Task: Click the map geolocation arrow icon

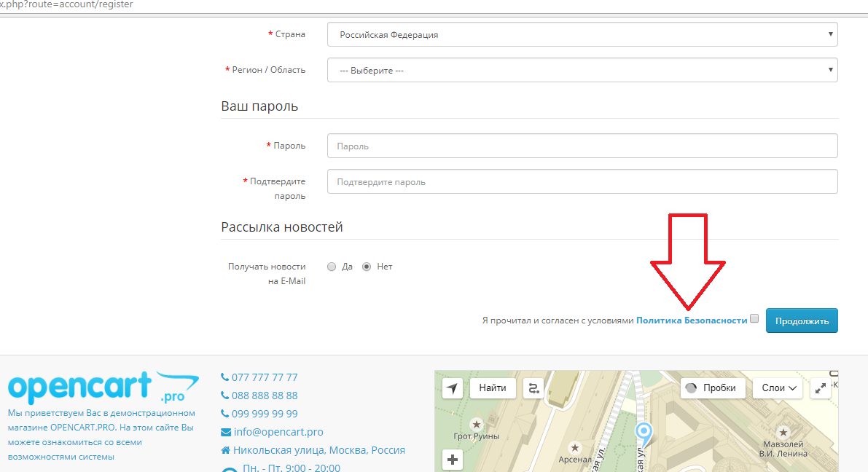Action: (x=453, y=388)
